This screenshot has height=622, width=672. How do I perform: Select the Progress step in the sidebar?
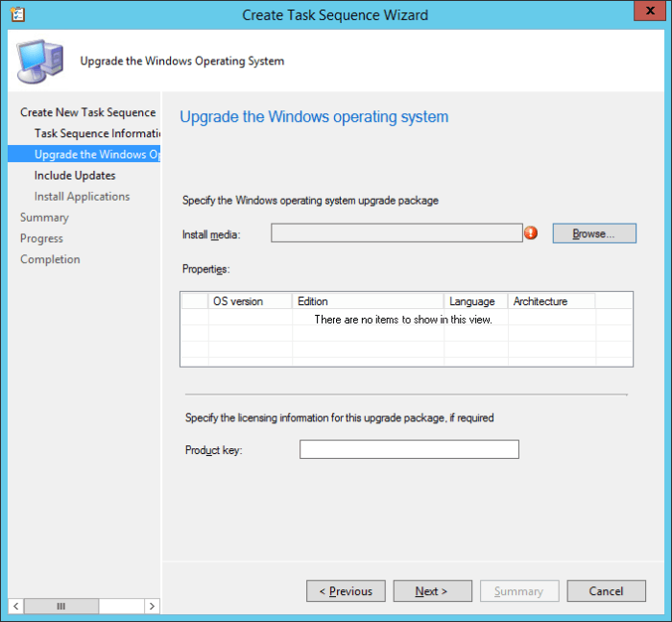tap(41, 238)
